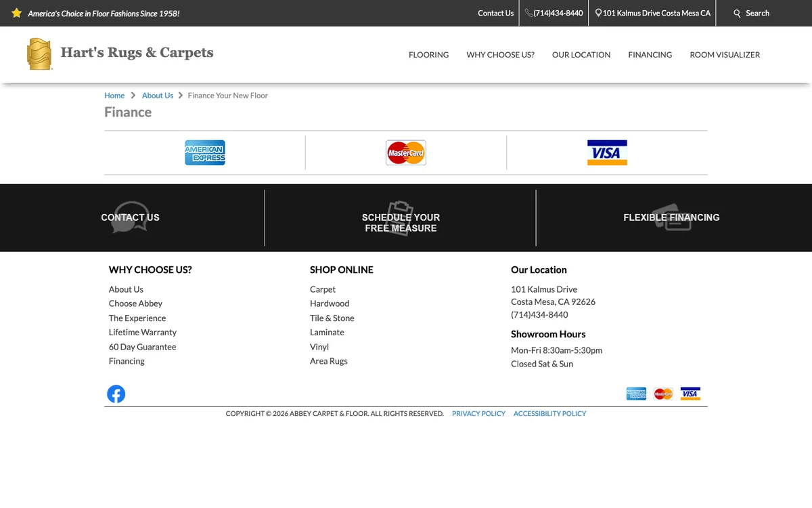Go to the About Us breadcrumb link
The height and width of the screenshot is (508, 812).
(158, 96)
